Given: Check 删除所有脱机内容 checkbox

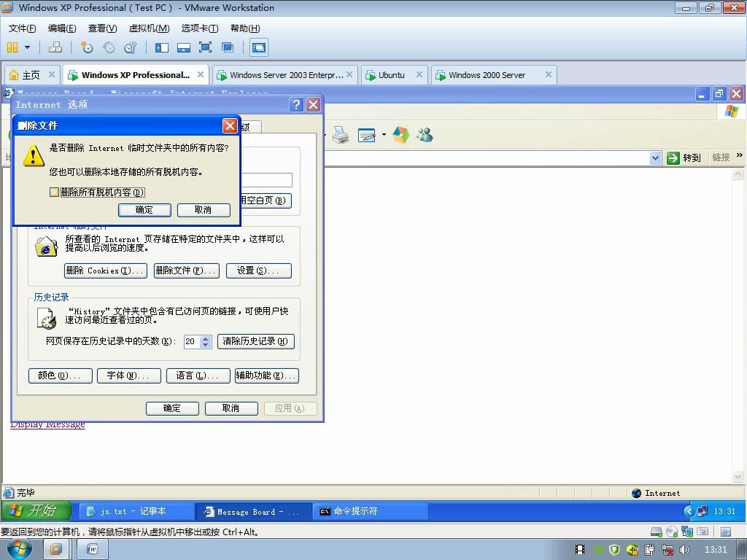Looking at the screenshot, I should point(54,192).
